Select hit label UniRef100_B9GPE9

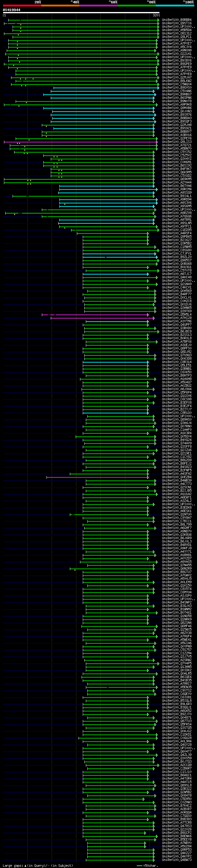click(x=177, y=64)
